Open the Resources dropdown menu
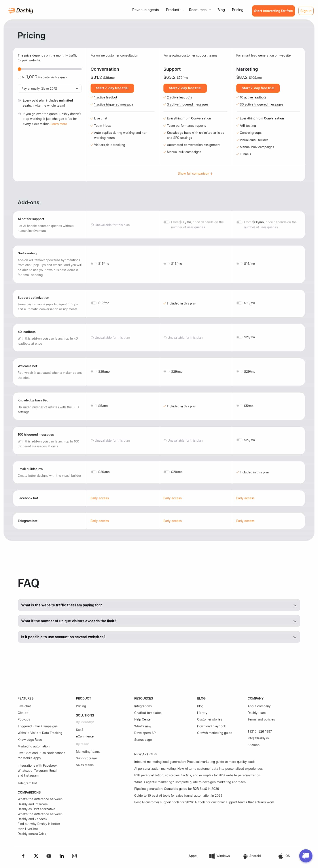 [x=199, y=10]
